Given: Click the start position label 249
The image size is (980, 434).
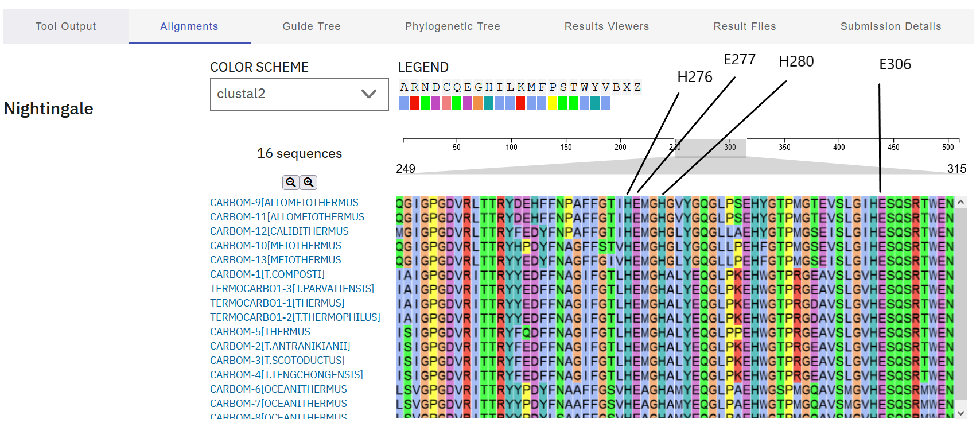Looking at the screenshot, I should 406,169.
